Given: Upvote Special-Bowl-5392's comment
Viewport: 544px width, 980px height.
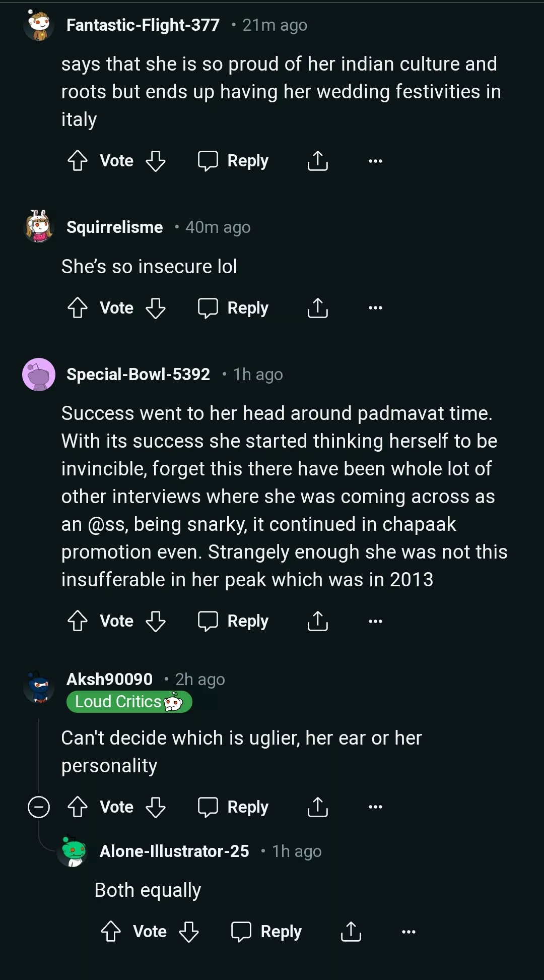Looking at the screenshot, I should click(78, 621).
